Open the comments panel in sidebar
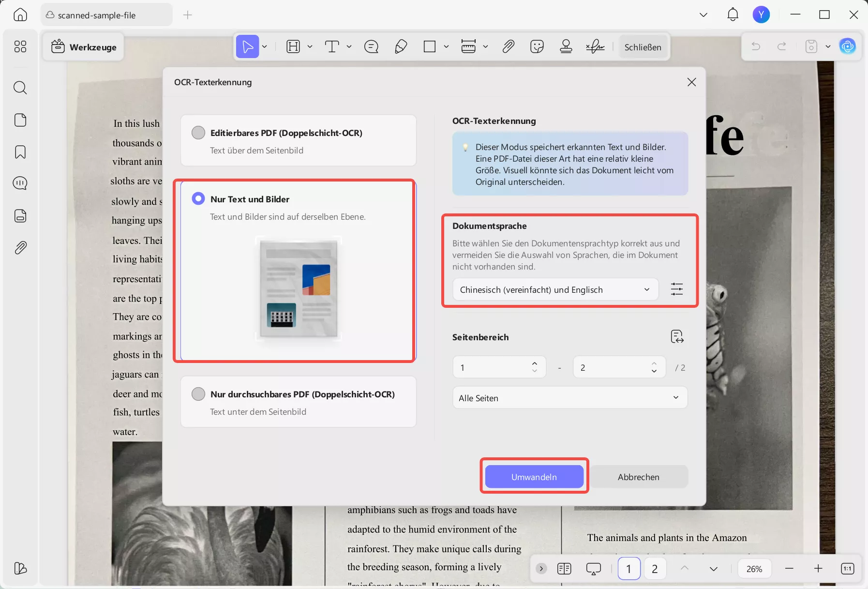This screenshot has width=868, height=589. pos(20,183)
